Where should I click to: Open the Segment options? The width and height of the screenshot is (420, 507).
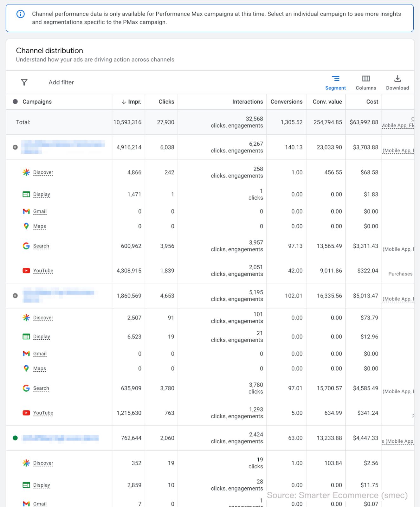click(335, 82)
